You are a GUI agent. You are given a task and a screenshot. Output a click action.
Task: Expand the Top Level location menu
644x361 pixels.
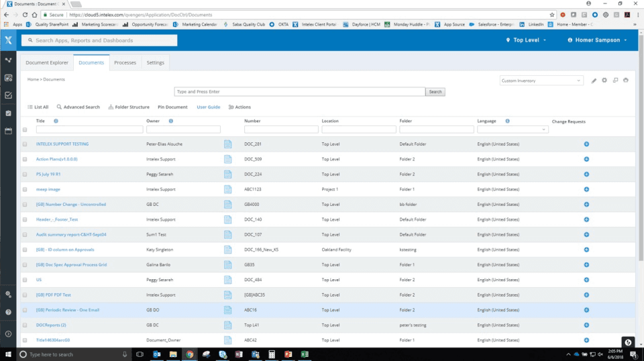click(x=526, y=40)
